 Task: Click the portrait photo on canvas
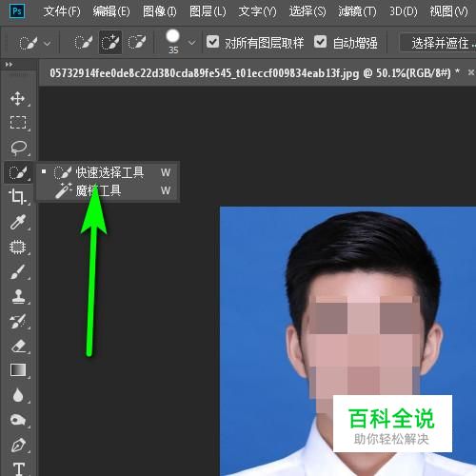347,341
